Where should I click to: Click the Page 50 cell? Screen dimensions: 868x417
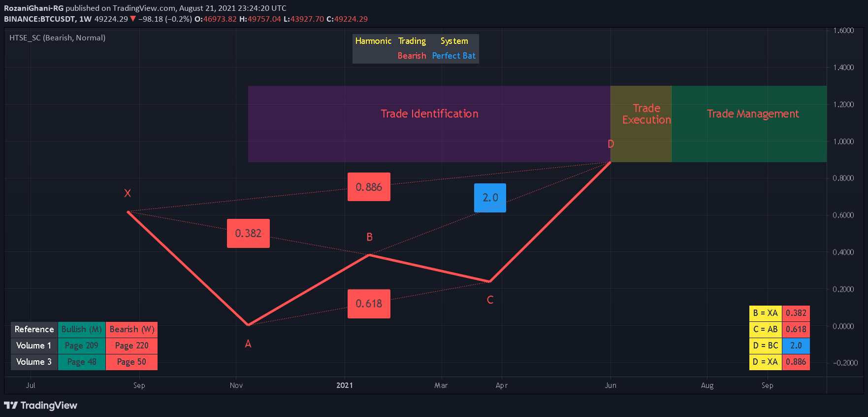point(132,362)
